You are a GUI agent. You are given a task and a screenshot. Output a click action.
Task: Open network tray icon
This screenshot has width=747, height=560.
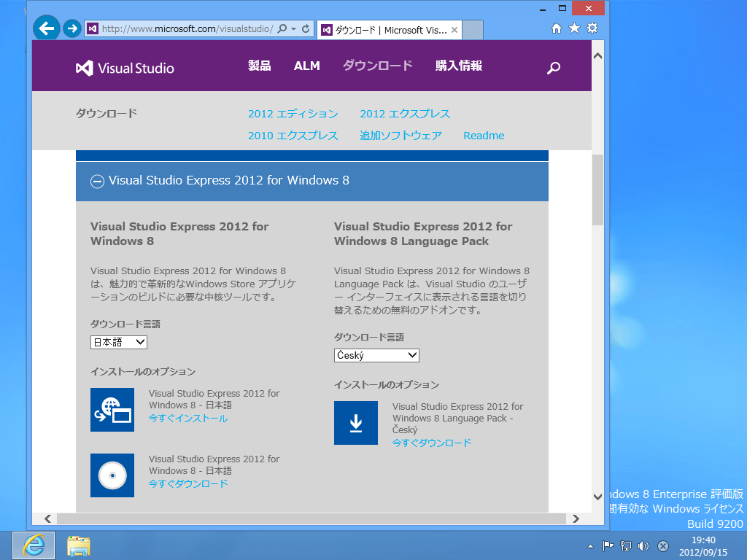point(625,546)
